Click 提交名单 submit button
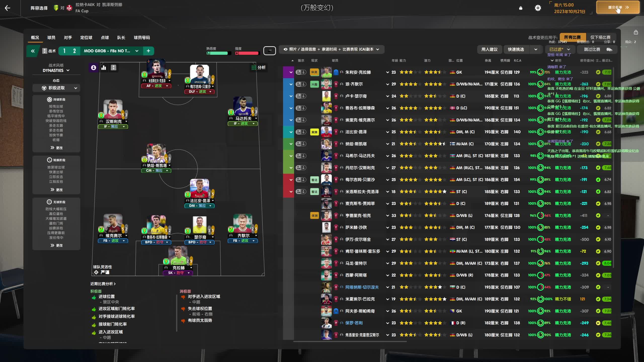 click(x=618, y=8)
